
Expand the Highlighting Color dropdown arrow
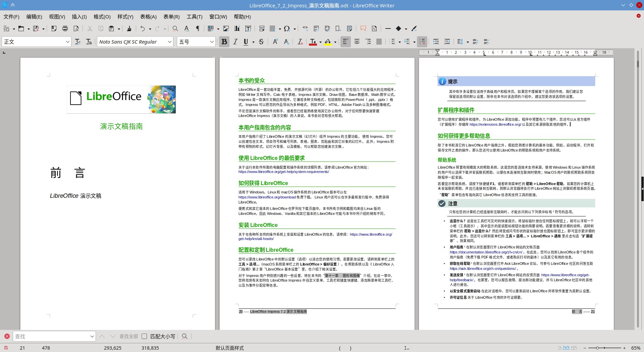tap(335, 42)
